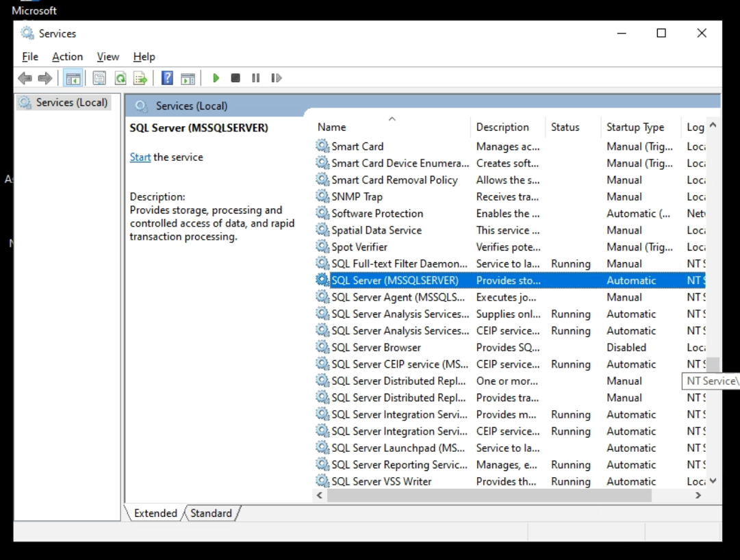Open Properties from the toolbar icon

(x=99, y=78)
